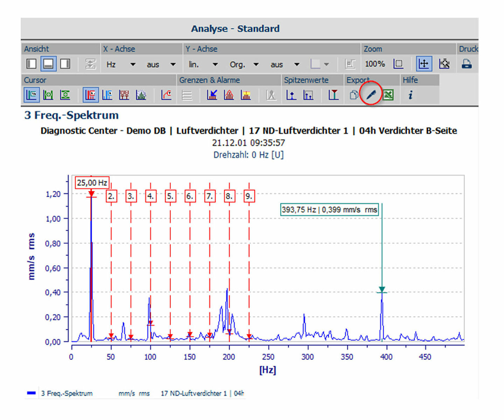Switch to left-panel view layout icon

(x=31, y=64)
